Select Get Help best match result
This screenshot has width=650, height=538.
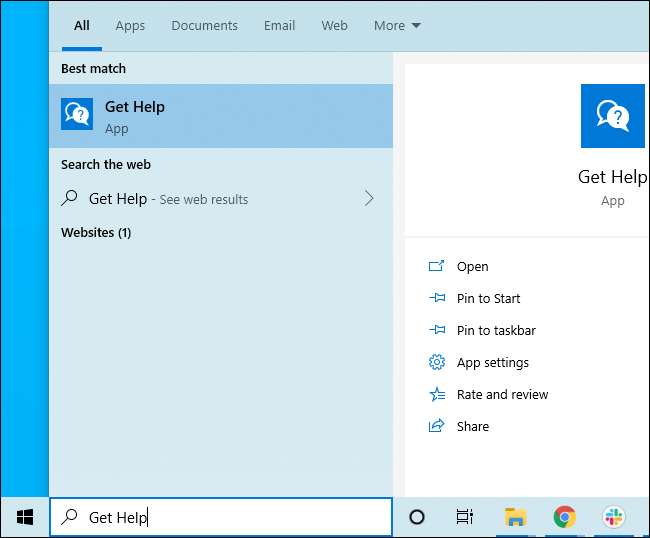tap(221, 116)
